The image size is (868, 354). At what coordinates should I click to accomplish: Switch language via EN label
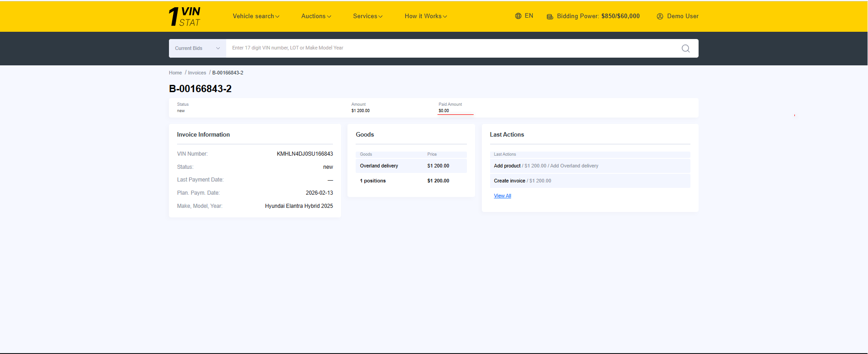(x=529, y=16)
